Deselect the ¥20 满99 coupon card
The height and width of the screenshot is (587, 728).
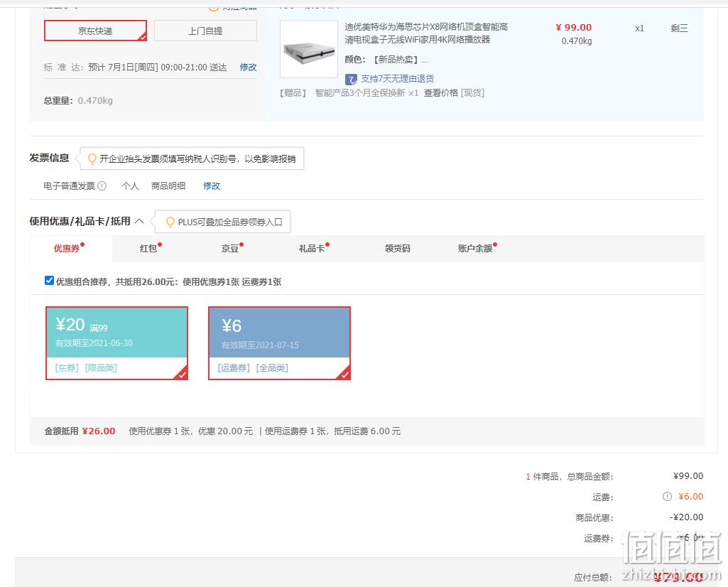[x=116, y=343]
